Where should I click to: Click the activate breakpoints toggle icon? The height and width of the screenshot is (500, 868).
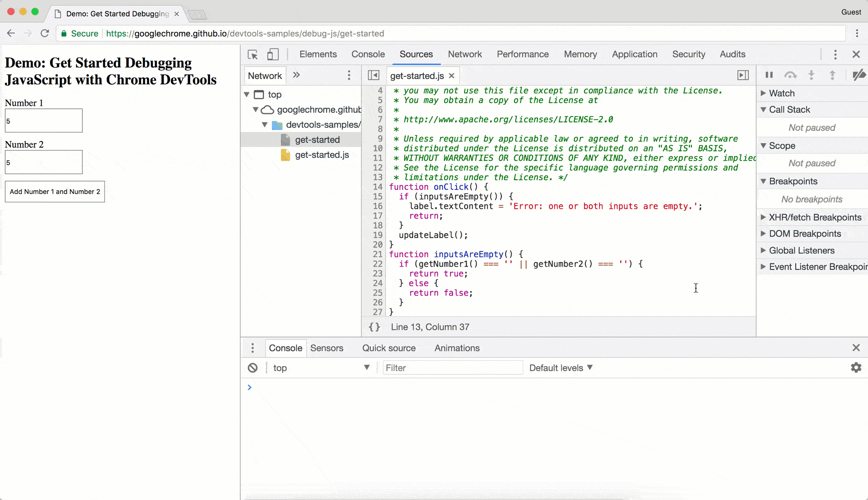(859, 75)
